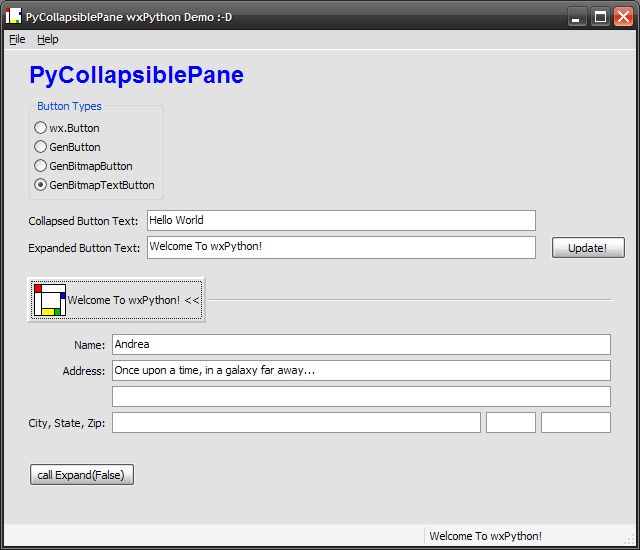This screenshot has height=550, width=640.
Task: Choose the GenBitmapButton radio option
Action: click(x=40, y=166)
